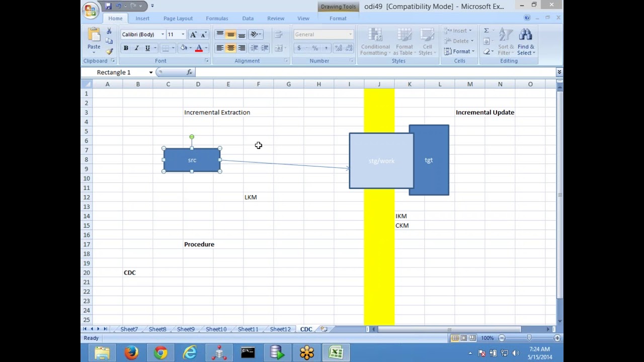The height and width of the screenshot is (362, 644).
Task: Open the Help question mark icon
Action: [527, 18]
